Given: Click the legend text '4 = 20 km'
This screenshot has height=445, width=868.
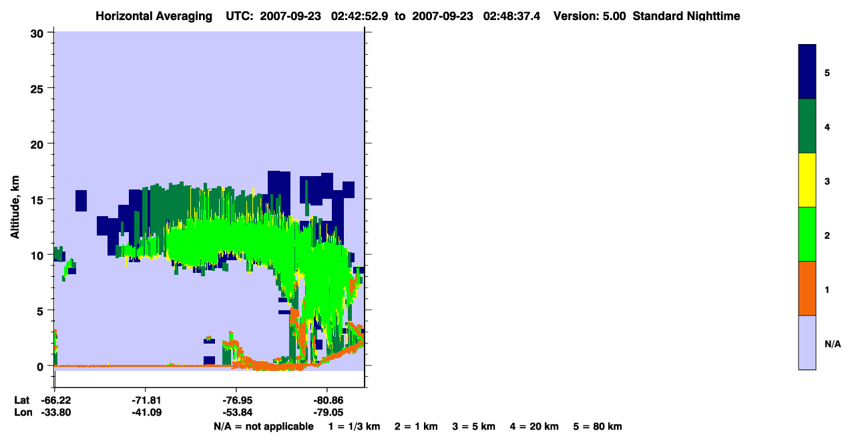Looking at the screenshot, I should (x=535, y=426).
